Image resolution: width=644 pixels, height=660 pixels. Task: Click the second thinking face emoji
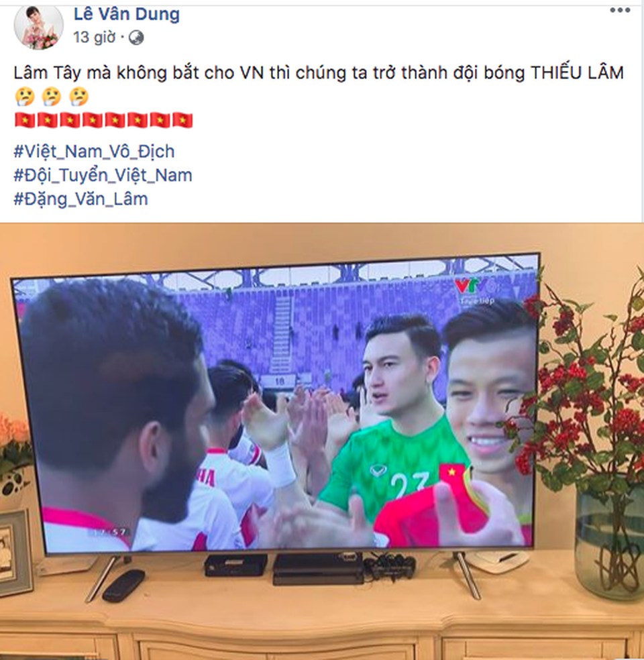click(52, 97)
